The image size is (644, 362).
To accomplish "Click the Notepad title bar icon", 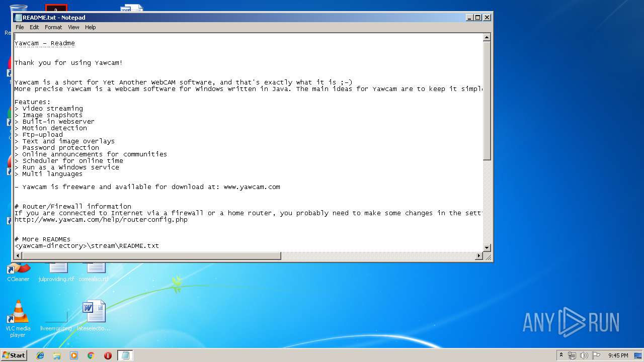I will tap(19, 18).
